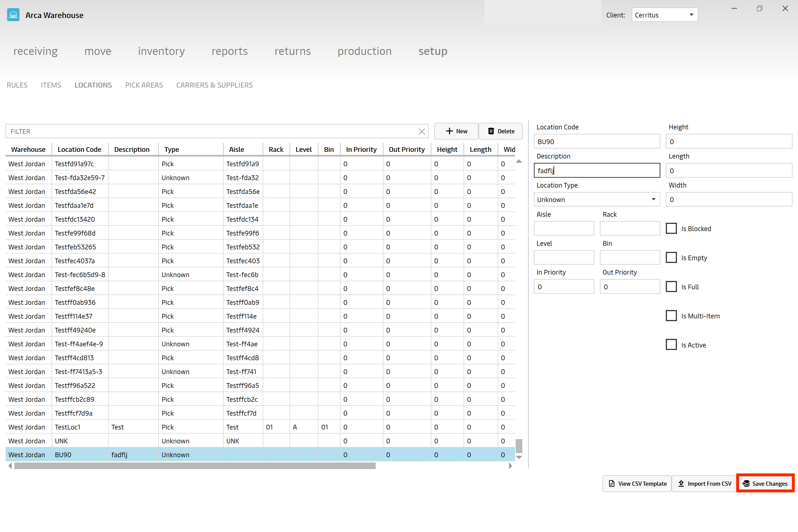Go to the inventory section
The height and width of the screenshot is (532, 798).
162,51
